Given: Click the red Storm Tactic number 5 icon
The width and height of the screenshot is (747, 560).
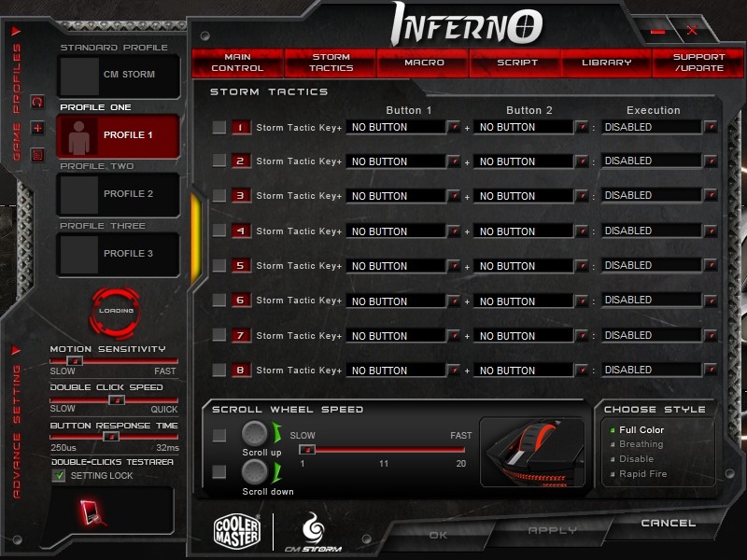Looking at the screenshot, I should coord(241,265).
